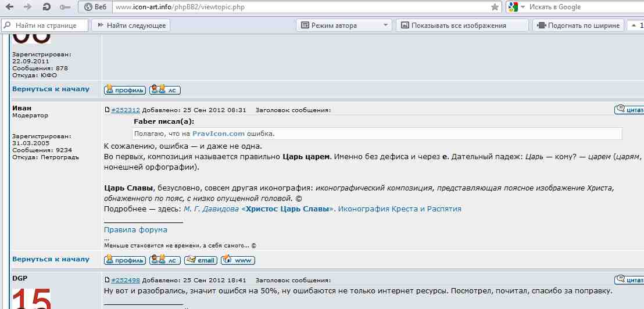Go forward with the forward arrow
The width and height of the screenshot is (644, 309).
tap(27, 7)
